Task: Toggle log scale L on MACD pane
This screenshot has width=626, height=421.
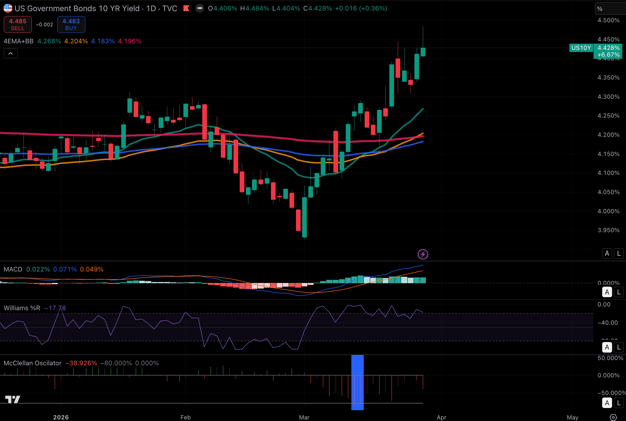Action: [618, 292]
